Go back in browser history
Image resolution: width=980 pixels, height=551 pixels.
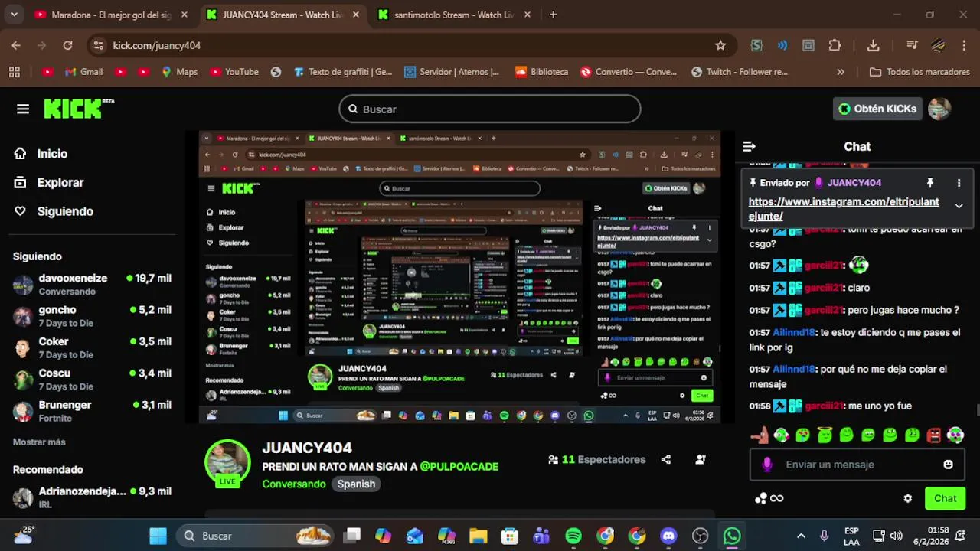pyautogui.click(x=16, y=45)
